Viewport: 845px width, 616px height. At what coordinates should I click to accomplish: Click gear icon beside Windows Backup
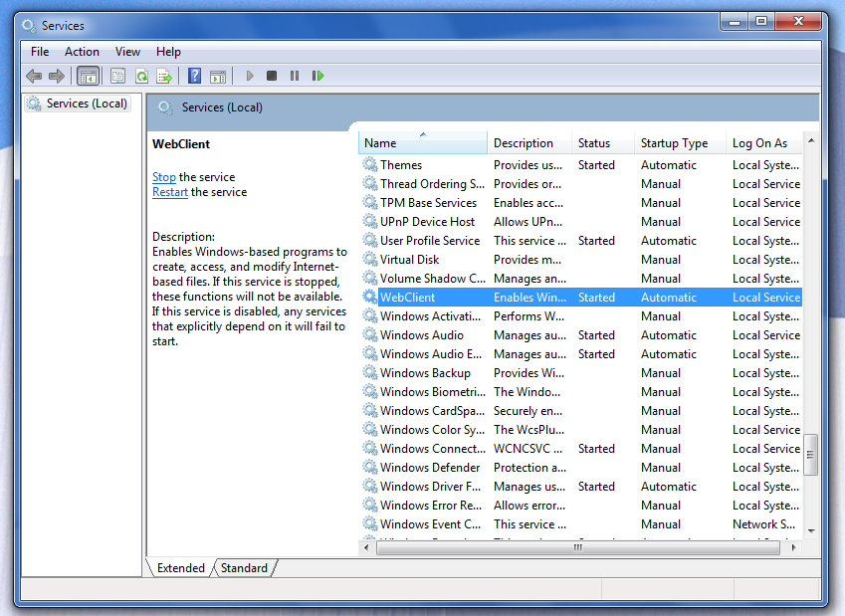point(369,372)
